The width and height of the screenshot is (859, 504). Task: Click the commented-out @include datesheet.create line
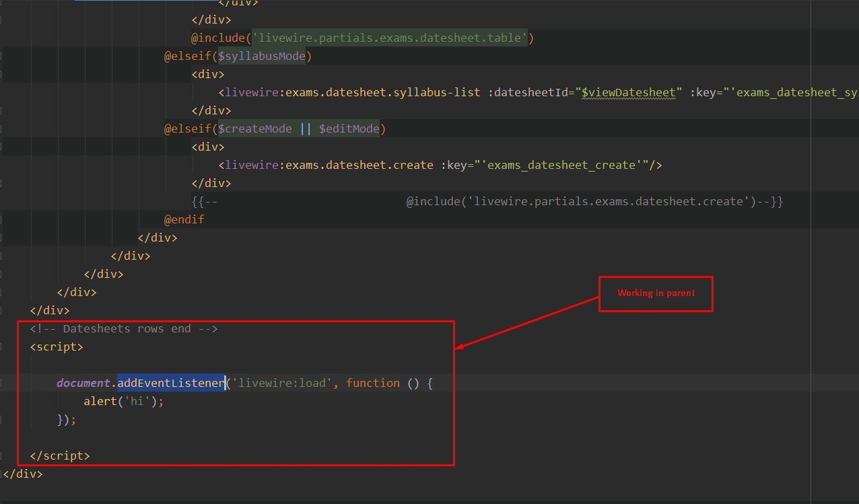(x=592, y=201)
